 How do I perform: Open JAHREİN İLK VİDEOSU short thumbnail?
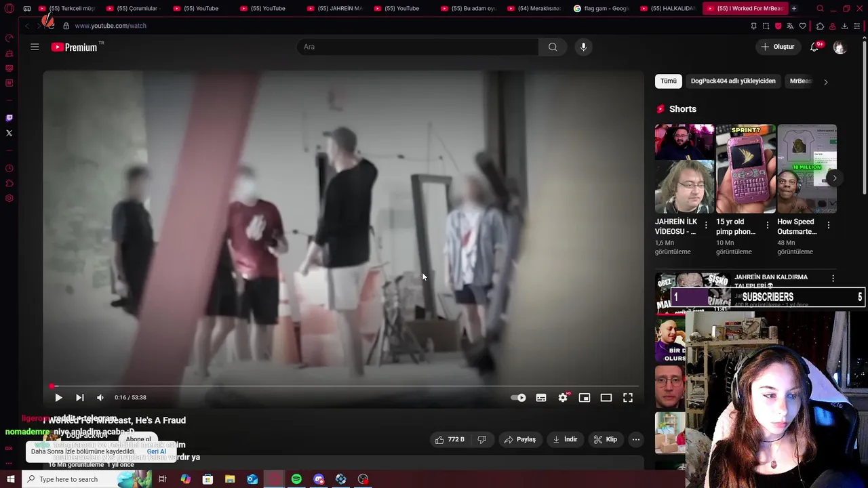pos(684,169)
